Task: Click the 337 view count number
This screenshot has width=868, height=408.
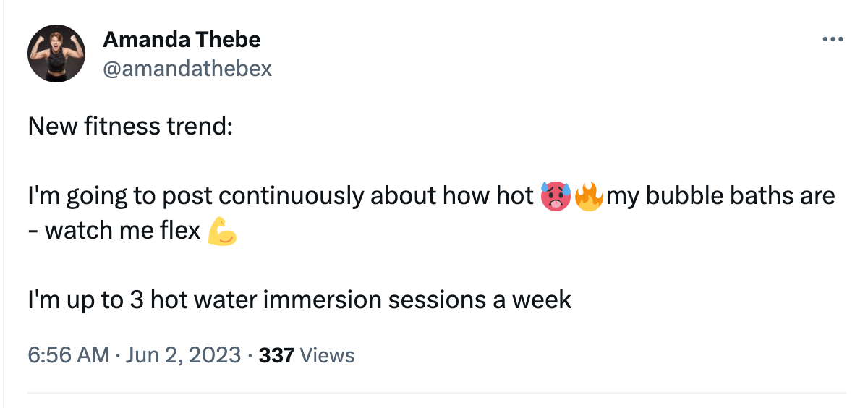Action: point(276,355)
